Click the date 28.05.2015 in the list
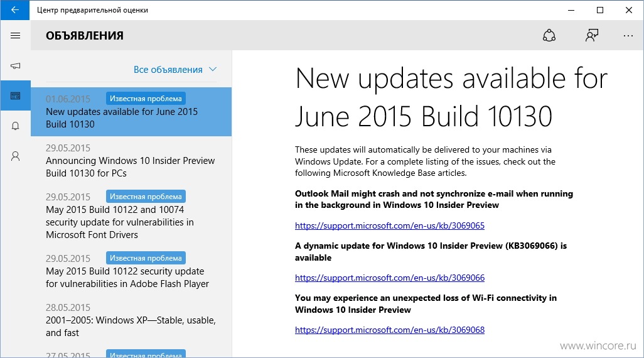 click(x=68, y=308)
